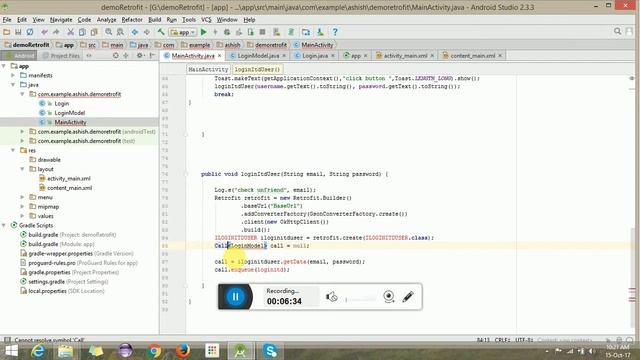640x360 pixels.
Task: Click the Make Project hammer icon
Action: pos(161,32)
